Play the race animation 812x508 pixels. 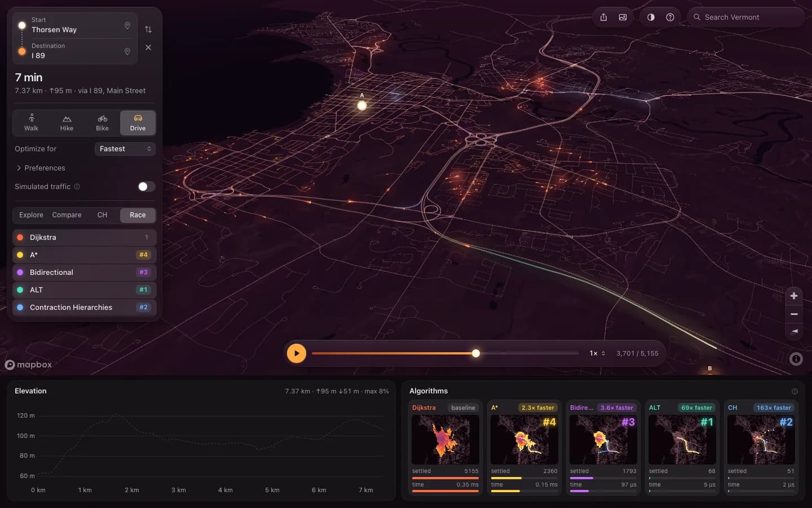(x=297, y=353)
